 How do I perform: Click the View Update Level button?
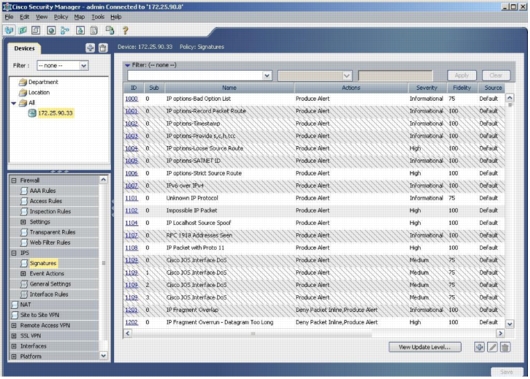pyautogui.click(x=425, y=347)
